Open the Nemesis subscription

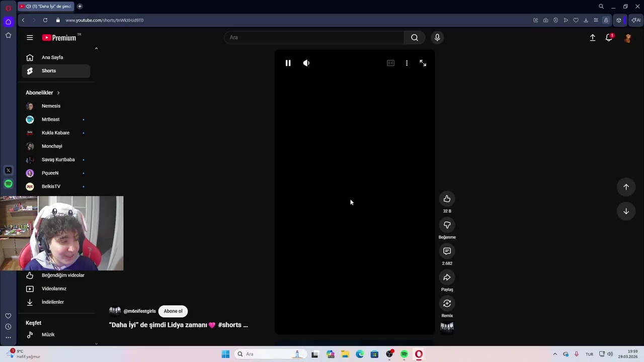point(56,106)
